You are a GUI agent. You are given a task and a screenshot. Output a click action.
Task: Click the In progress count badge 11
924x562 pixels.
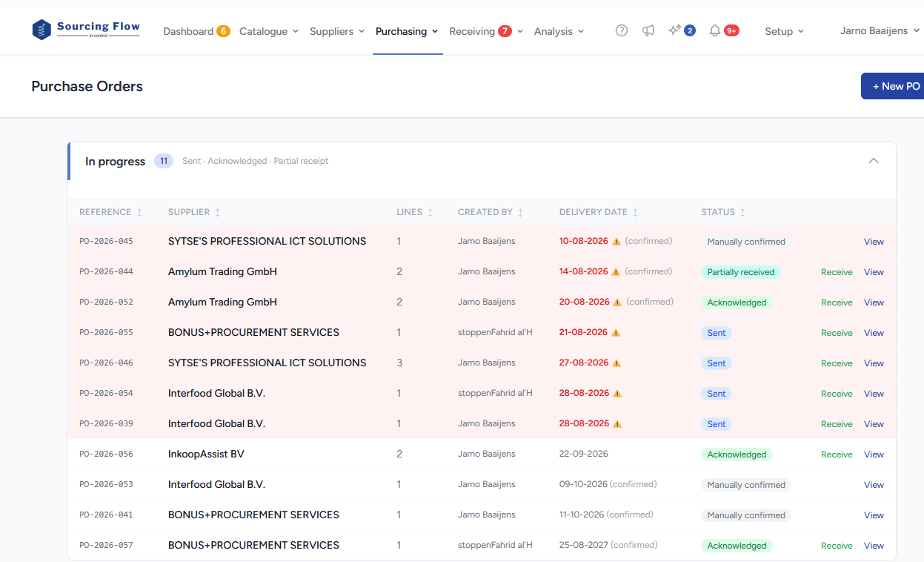pos(164,161)
